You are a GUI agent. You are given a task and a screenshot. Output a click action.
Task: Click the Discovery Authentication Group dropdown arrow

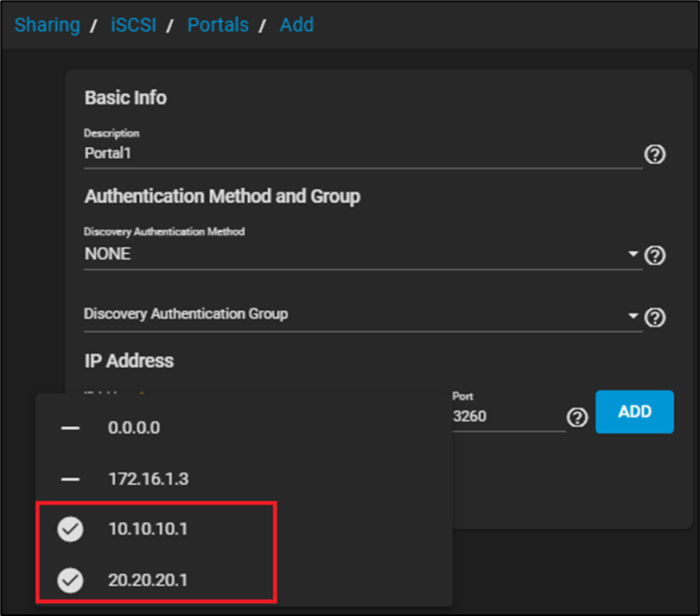[633, 316]
